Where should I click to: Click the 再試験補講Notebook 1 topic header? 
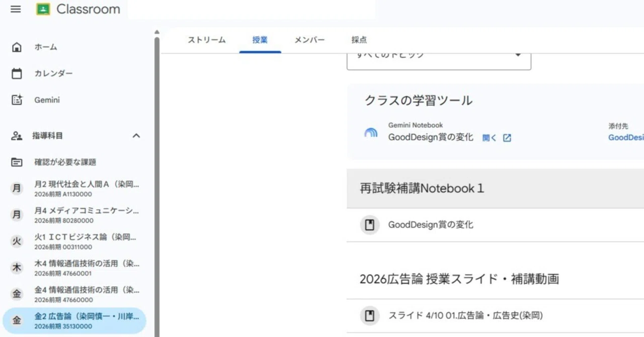pyautogui.click(x=495, y=189)
